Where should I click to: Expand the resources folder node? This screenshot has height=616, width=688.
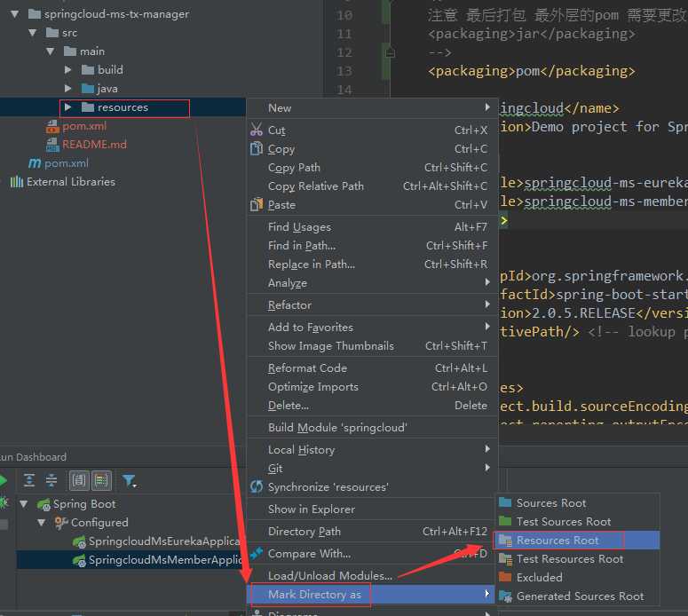68,107
